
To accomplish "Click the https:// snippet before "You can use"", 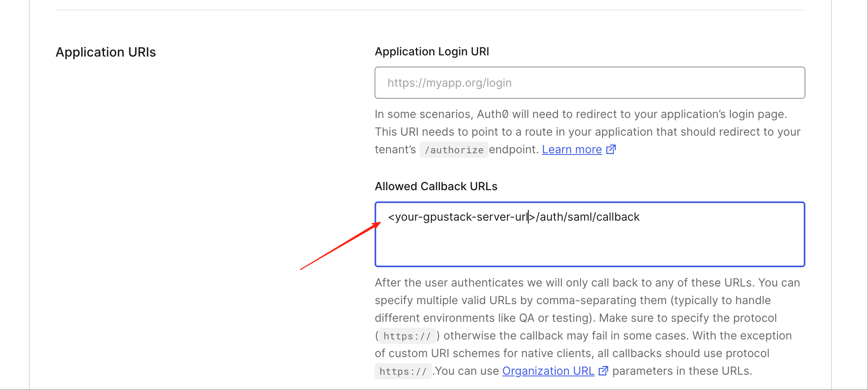I will pos(403,372).
